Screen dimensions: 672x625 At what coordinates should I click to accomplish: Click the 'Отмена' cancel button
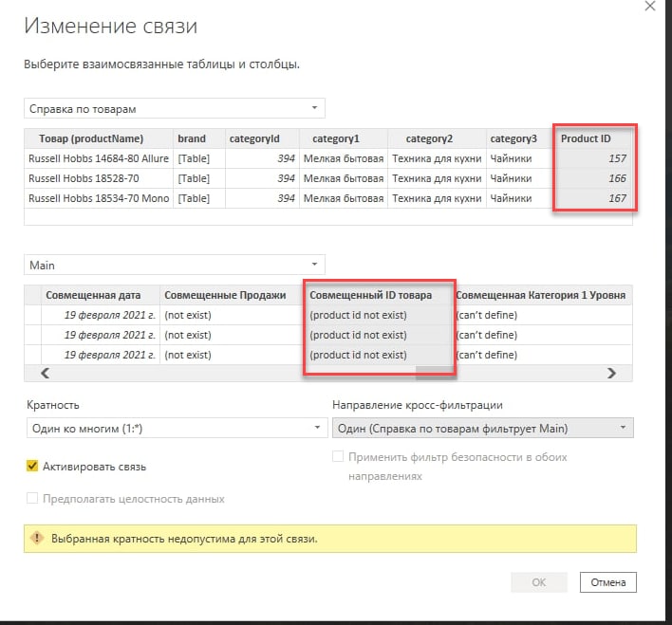(608, 582)
